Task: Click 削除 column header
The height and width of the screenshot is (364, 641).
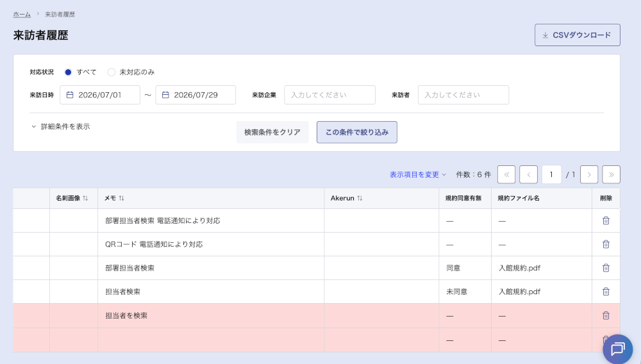Action: (606, 198)
